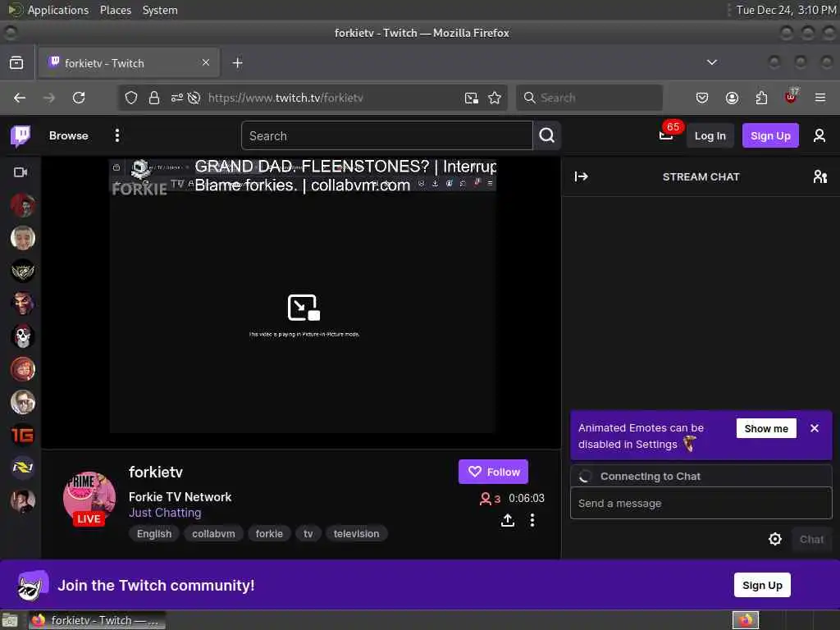The height and width of the screenshot is (630, 840).
Task: Click the show desktop icon in taskbar
Action: tap(10, 620)
